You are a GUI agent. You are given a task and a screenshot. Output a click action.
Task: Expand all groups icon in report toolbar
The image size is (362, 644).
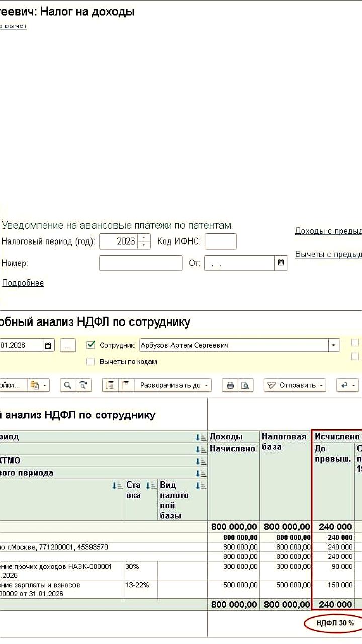[x=125, y=385]
